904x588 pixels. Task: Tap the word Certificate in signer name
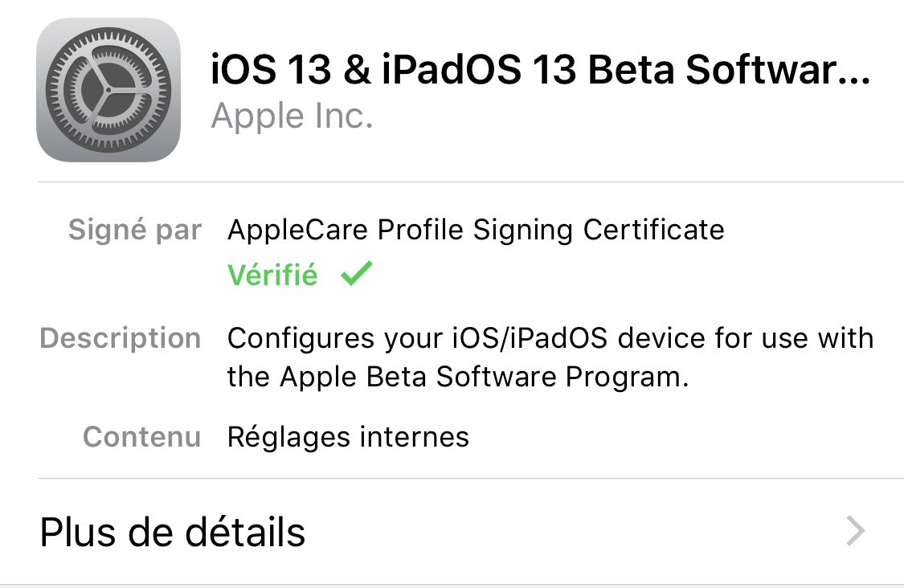pyautogui.click(x=653, y=230)
